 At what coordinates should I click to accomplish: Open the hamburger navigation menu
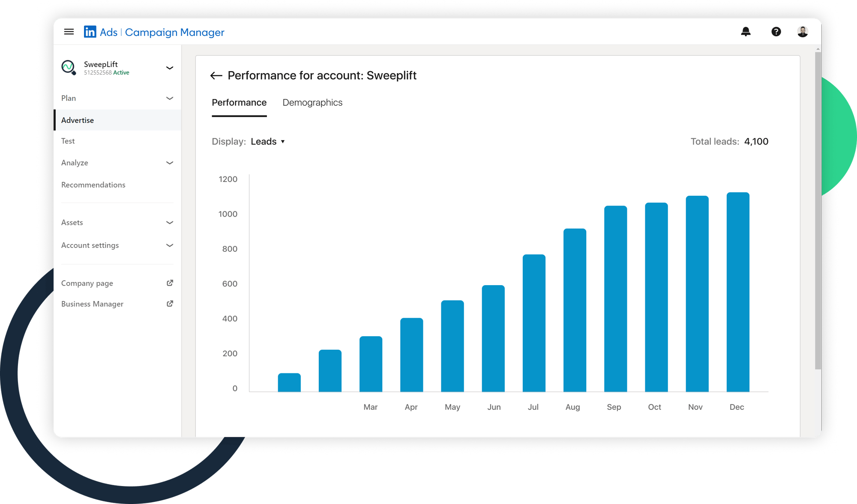tap(69, 32)
